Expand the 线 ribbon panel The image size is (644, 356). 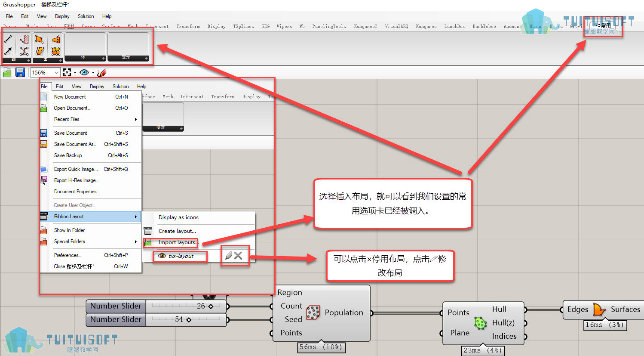[x=28, y=59]
